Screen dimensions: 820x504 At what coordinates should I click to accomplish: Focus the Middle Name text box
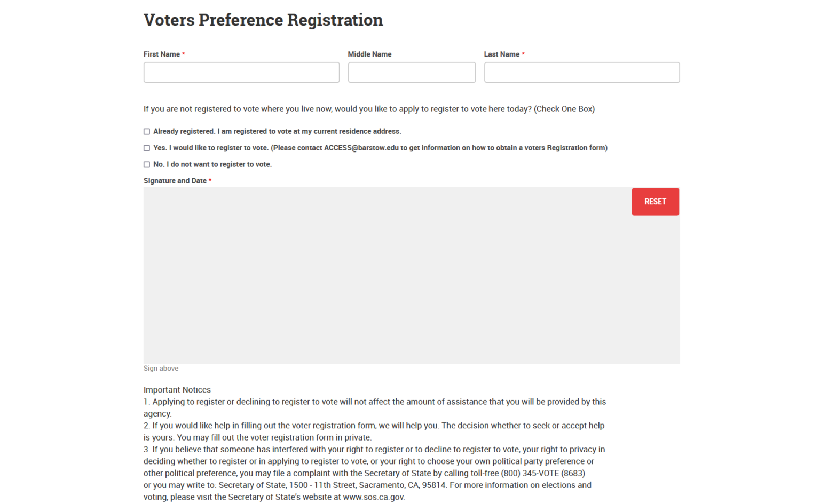tap(412, 73)
